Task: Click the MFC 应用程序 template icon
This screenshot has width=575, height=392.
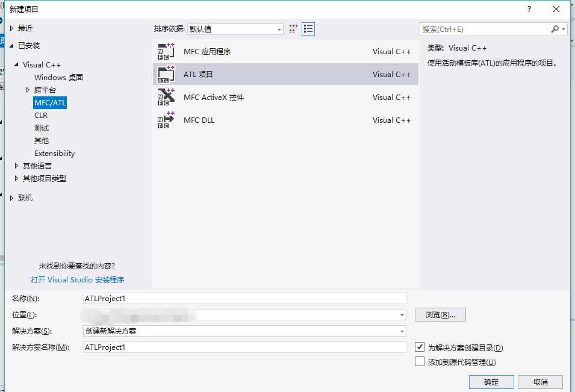Action: click(x=166, y=51)
